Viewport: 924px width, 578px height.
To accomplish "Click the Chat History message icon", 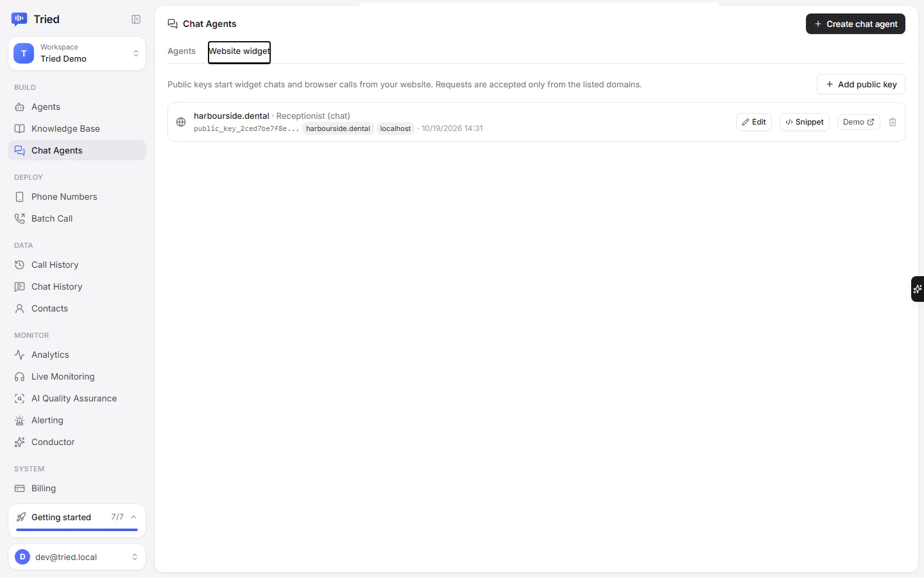I will click(x=20, y=287).
